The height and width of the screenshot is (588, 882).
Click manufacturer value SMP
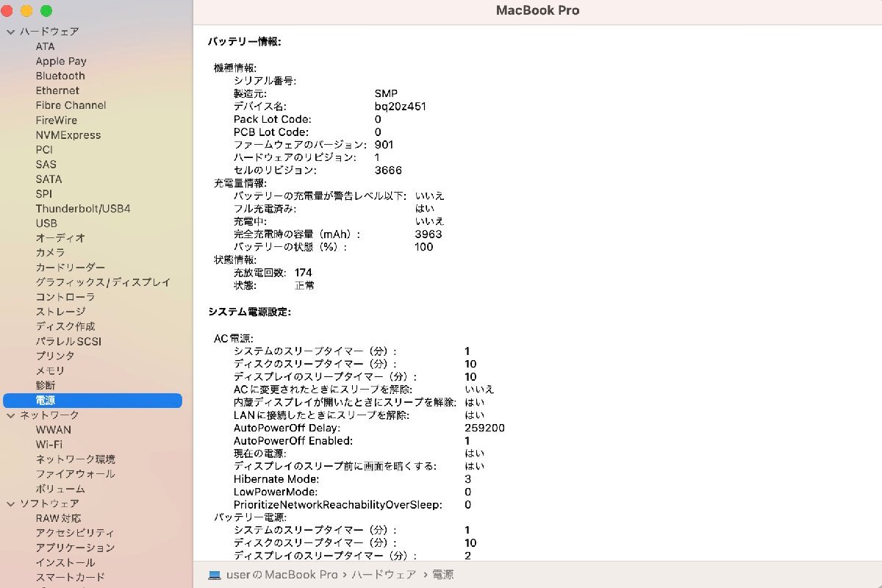(386, 93)
